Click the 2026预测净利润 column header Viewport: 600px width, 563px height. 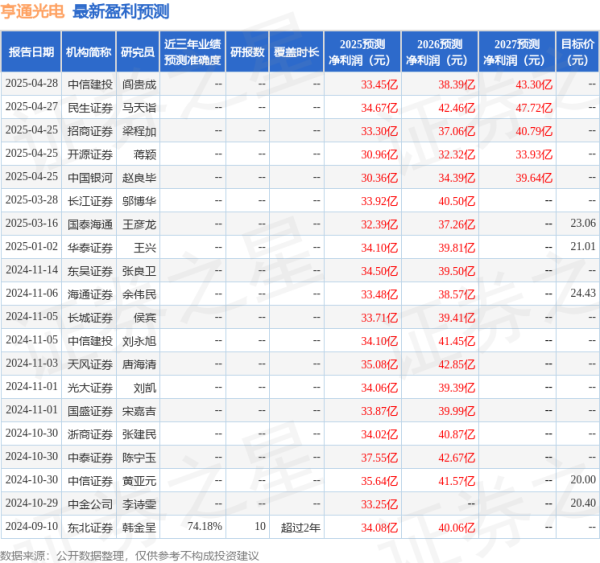tap(440, 52)
